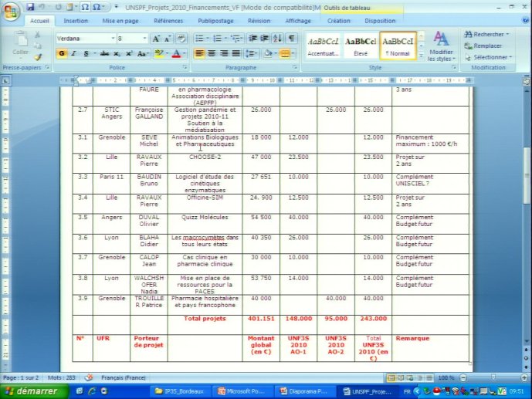
Task: Open the Office button menu
Action: pos(10,12)
